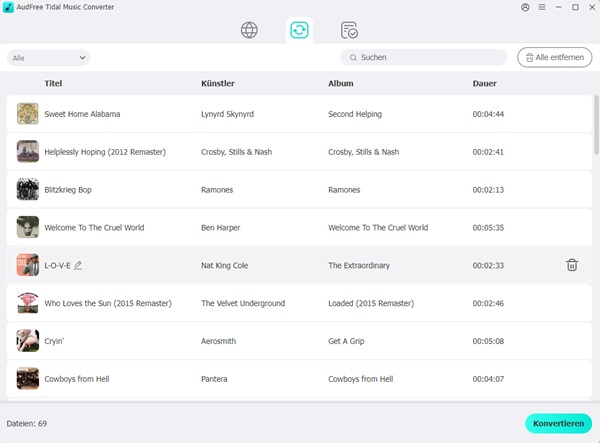600x443 pixels.
Task: Click the Cryin' album cover
Action: (x=28, y=341)
